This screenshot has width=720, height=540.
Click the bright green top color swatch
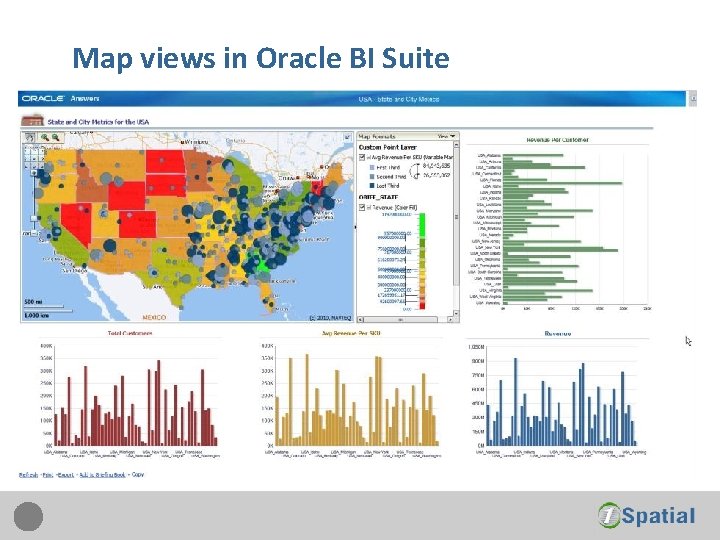422,225
